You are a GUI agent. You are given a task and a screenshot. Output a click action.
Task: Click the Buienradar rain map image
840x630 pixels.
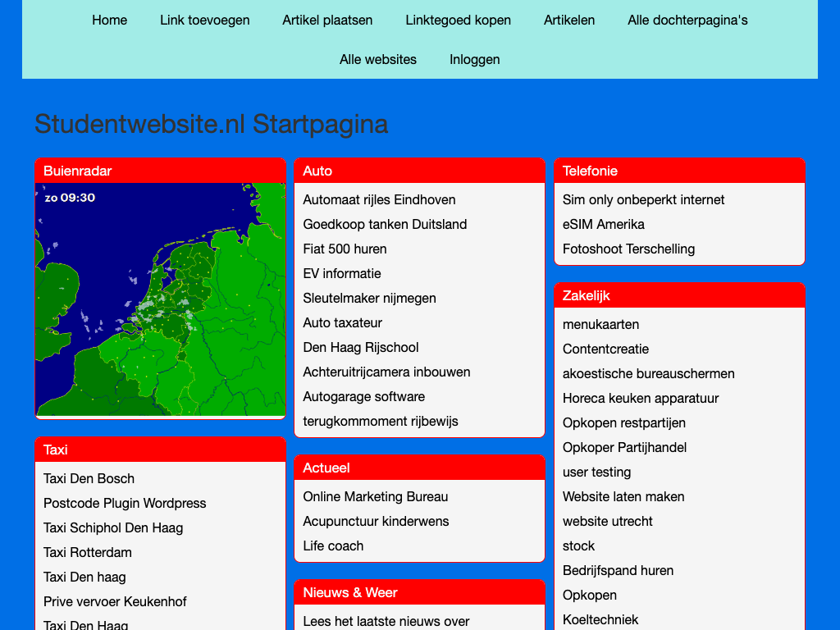(x=160, y=299)
